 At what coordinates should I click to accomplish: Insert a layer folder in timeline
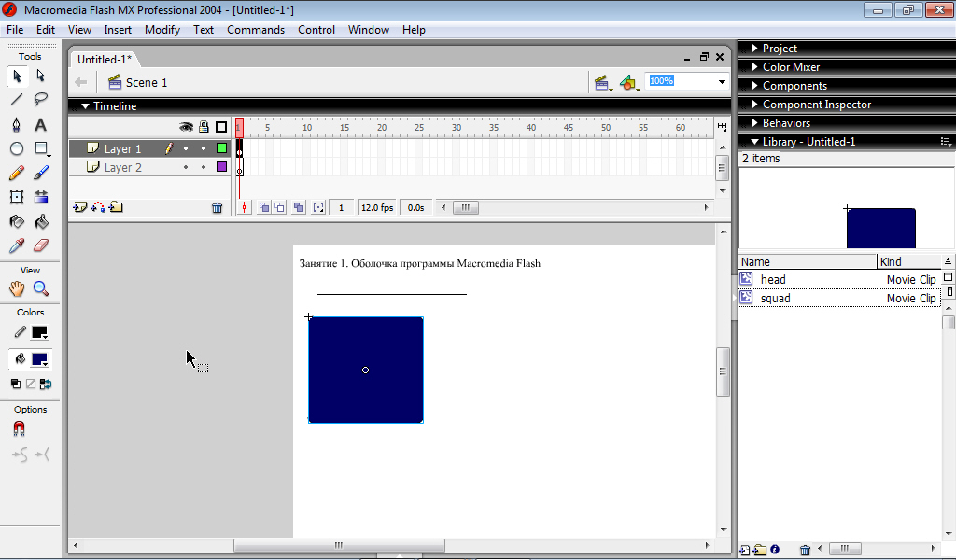pyautogui.click(x=116, y=208)
